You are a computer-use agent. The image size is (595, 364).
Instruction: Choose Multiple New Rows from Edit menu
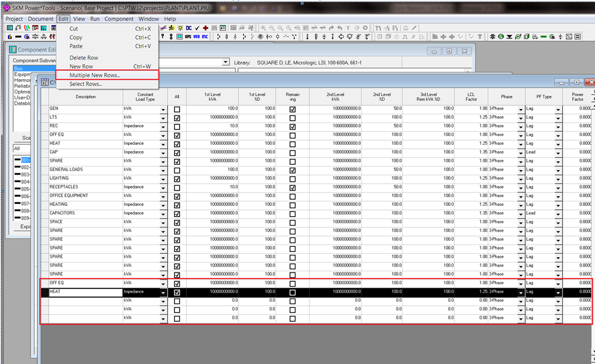tap(94, 75)
